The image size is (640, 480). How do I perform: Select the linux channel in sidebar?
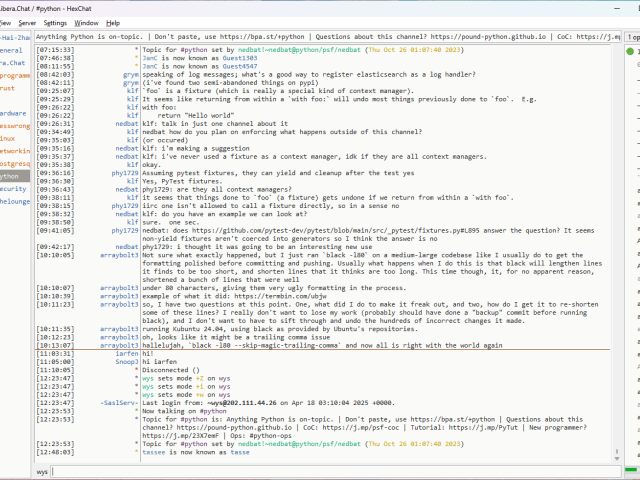coord(8,138)
